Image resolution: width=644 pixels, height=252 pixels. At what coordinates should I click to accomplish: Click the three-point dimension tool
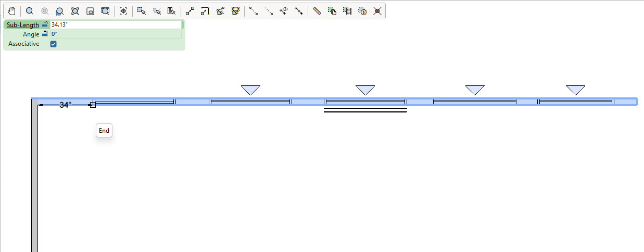[x=284, y=11]
